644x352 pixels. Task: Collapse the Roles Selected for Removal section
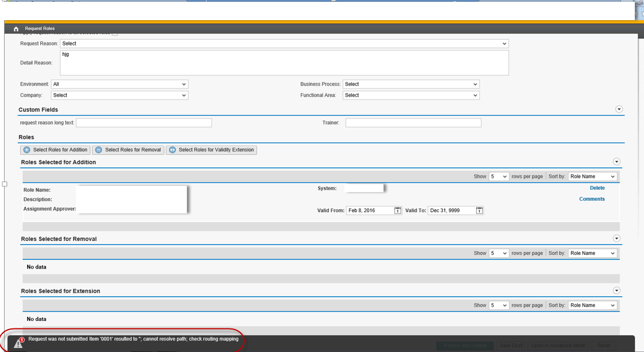[x=616, y=239]
